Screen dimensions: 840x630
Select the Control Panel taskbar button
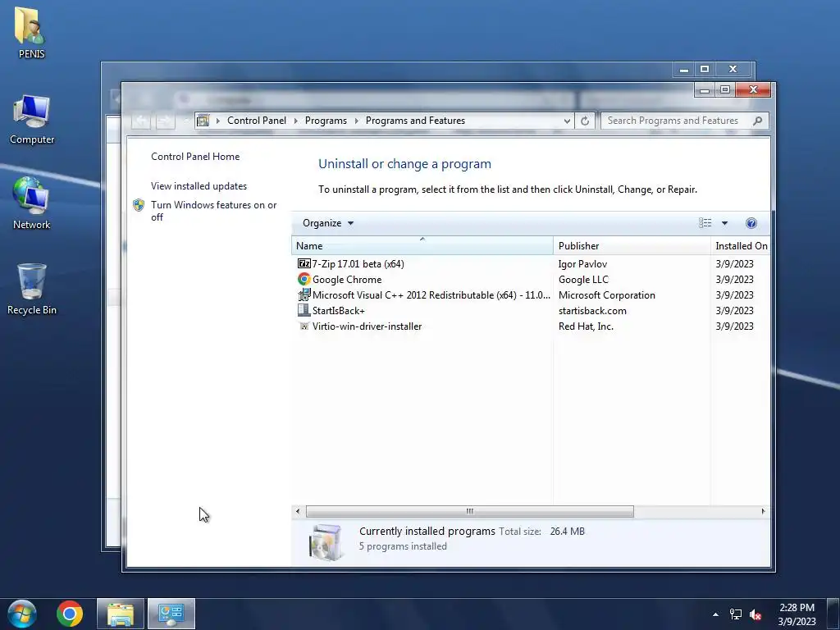pyautogui.click(x=171, y=614)
